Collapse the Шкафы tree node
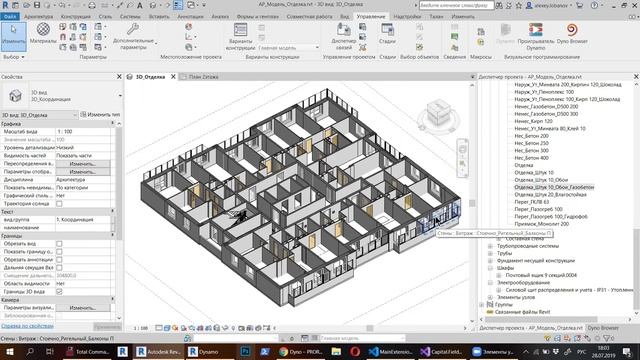The height and width of the screenshot is (360, 640). (490, 268)
